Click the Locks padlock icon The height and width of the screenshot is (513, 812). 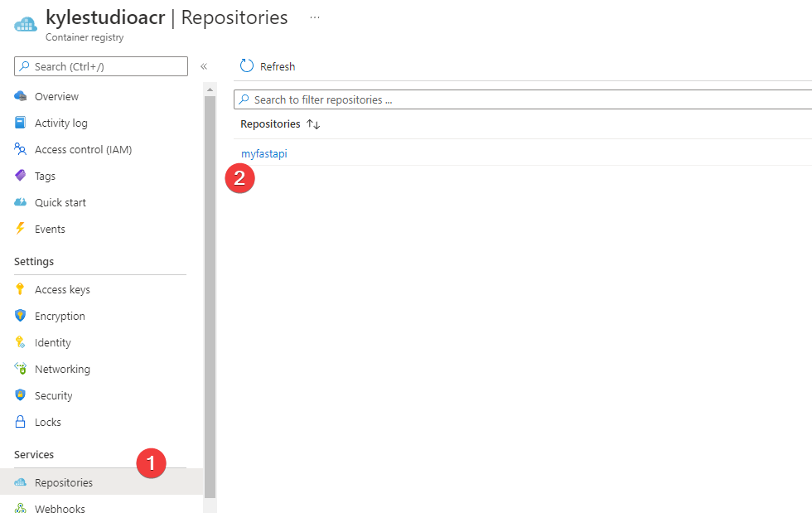[20, 421]
